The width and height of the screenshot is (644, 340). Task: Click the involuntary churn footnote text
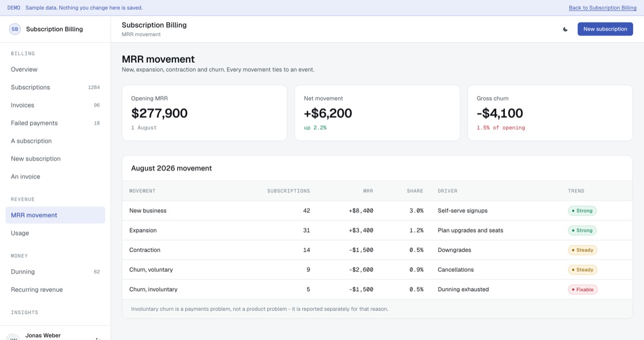pos(259,309)
